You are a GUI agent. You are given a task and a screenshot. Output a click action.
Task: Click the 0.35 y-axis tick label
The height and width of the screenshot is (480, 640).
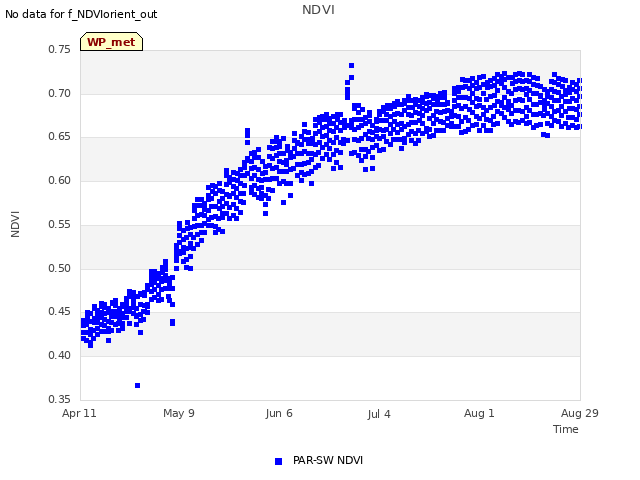[x=60, y=399]
